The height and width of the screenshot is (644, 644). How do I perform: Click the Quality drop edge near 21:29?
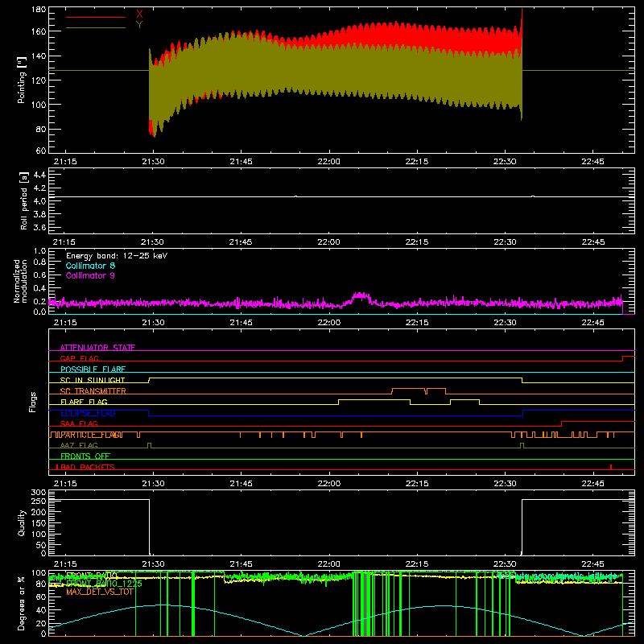pos(150,526)
